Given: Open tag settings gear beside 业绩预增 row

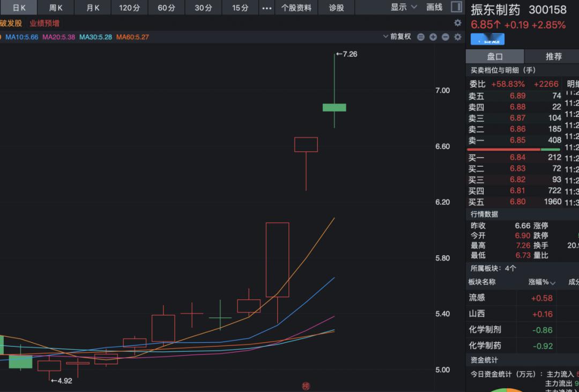Looking at the screenshot, I should [x=457, y=23].
